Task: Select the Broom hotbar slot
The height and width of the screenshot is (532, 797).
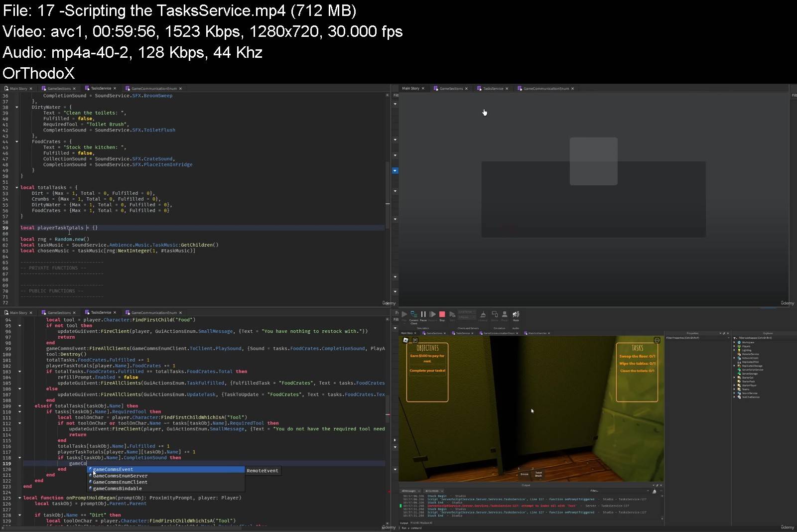Action: tap(525, 473)
